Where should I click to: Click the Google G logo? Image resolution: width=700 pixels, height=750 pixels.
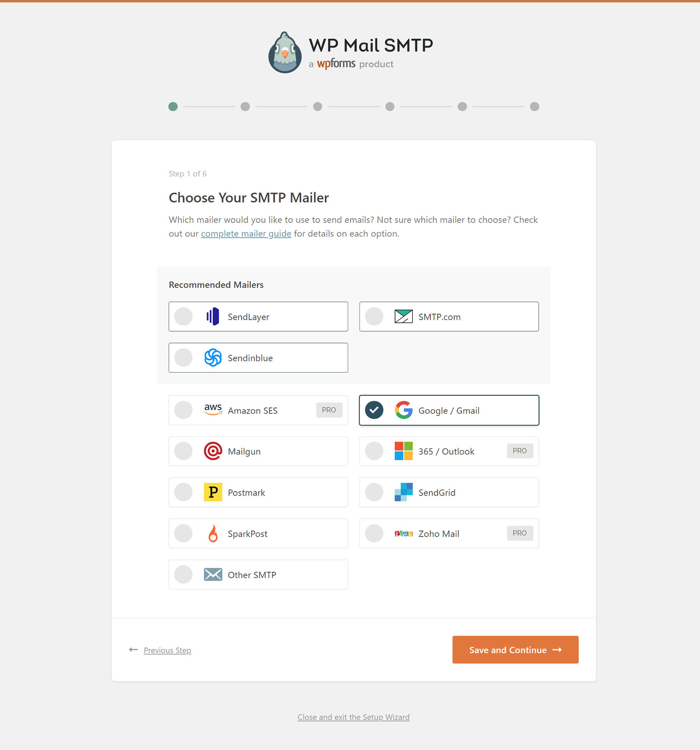coord(403,410)
